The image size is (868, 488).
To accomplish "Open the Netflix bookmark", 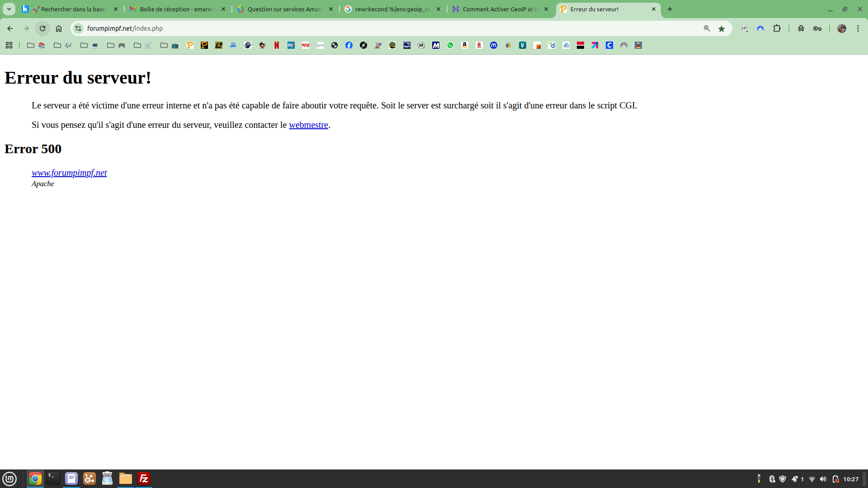I will (x=277, y=45).
